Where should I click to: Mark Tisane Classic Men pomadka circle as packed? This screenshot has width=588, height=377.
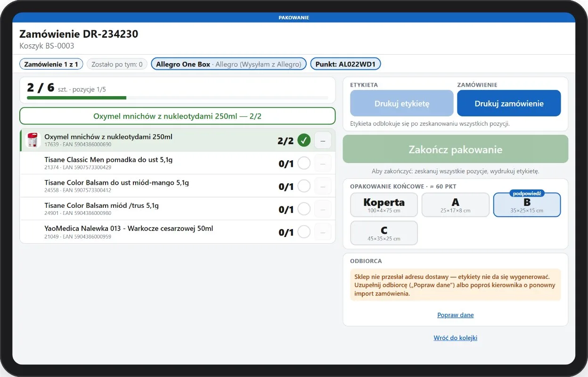pyautogui.click(x=304, y=163)
